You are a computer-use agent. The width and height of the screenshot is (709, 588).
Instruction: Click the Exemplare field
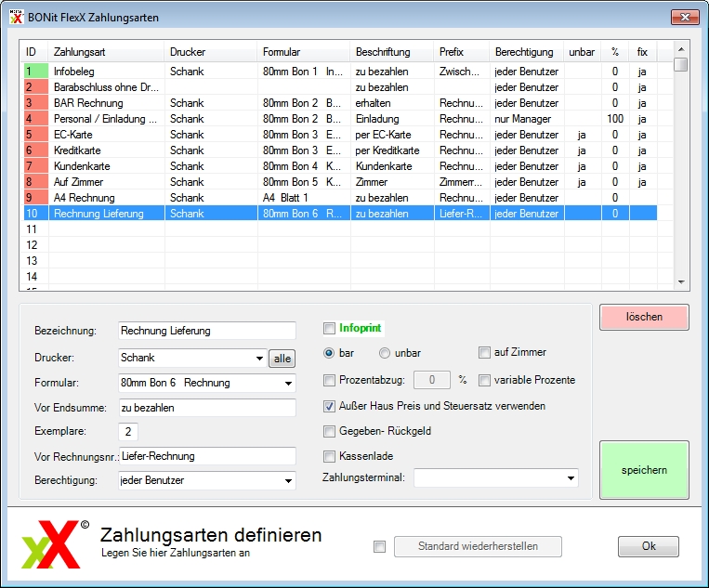pos(128,432)
